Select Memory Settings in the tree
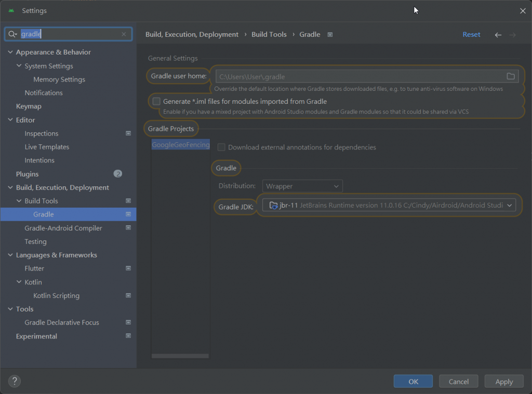Viewport: 532px width, 394px height. point(59,79)
